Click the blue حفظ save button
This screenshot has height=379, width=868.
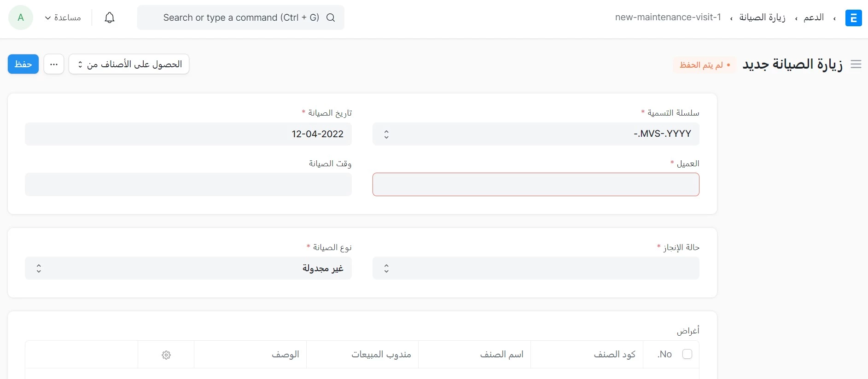23,64
